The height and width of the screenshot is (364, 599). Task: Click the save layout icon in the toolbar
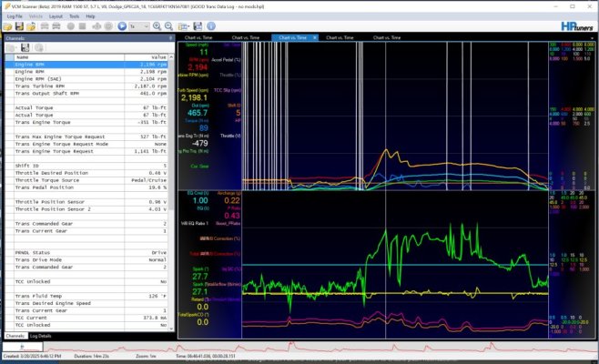(198, 26)
